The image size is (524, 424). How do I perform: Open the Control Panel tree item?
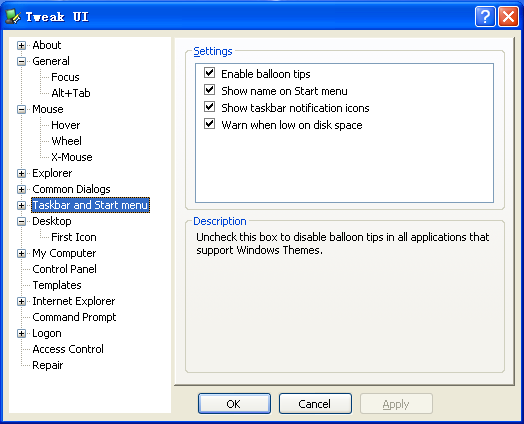pos(64,269)
